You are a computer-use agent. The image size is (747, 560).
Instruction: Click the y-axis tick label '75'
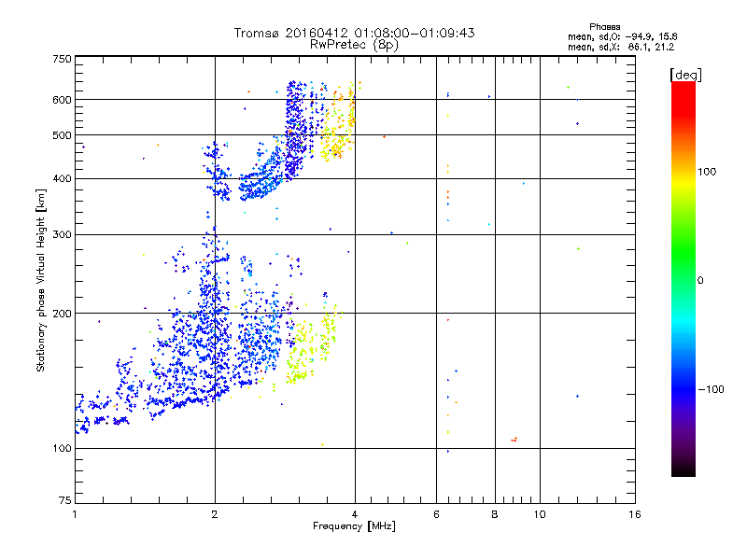pyautogui.click(x=65, y=500)
